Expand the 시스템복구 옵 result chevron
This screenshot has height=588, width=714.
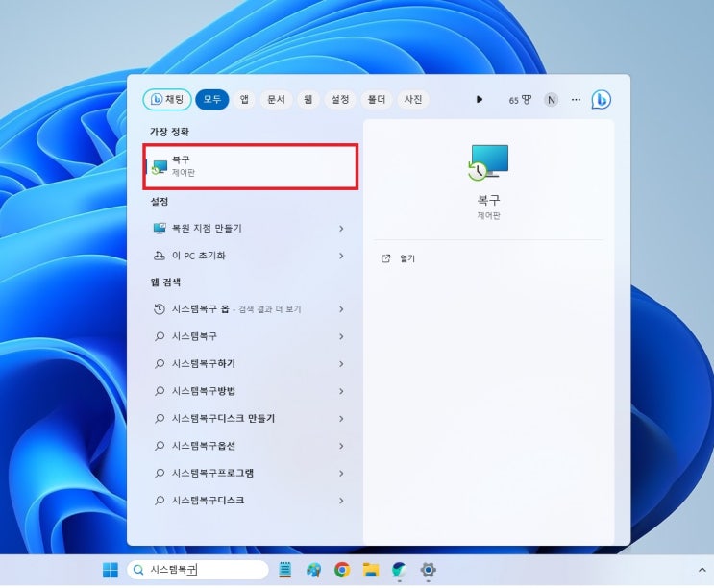(x=341, y=309)
